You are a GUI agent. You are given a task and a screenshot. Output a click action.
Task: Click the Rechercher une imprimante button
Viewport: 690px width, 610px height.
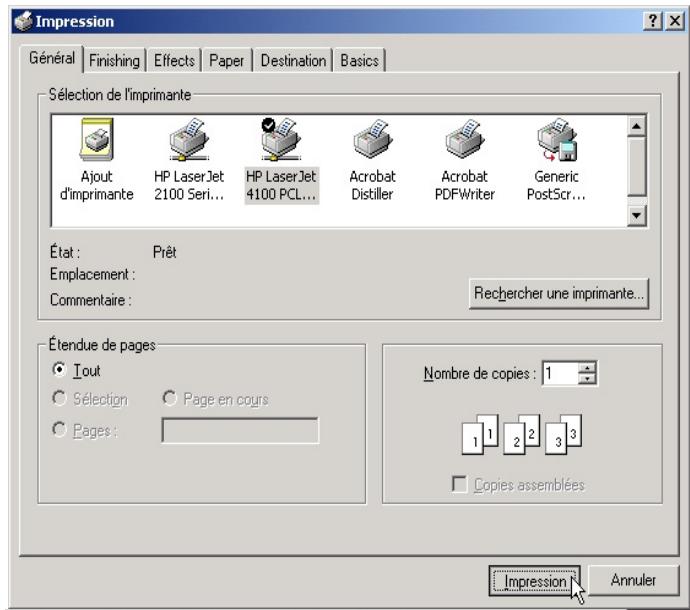tap(559, 293)
